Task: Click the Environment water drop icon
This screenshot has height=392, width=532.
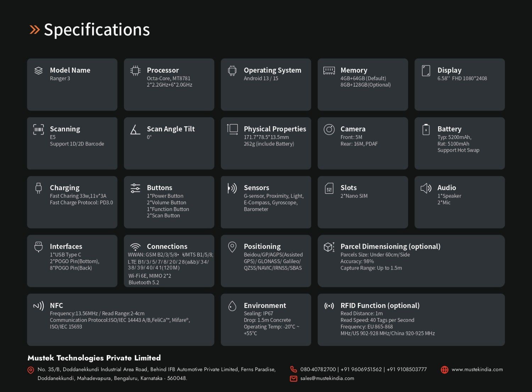Action: point(232,306)
